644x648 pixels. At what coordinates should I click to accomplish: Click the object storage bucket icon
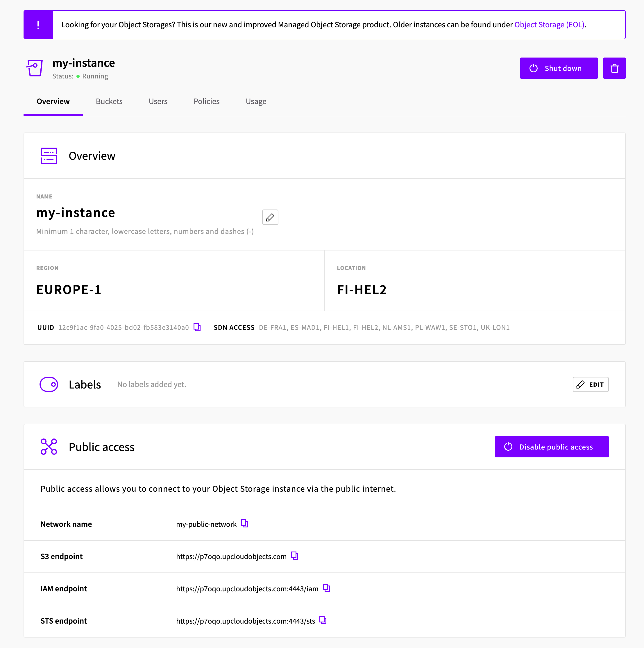[35, 68]
